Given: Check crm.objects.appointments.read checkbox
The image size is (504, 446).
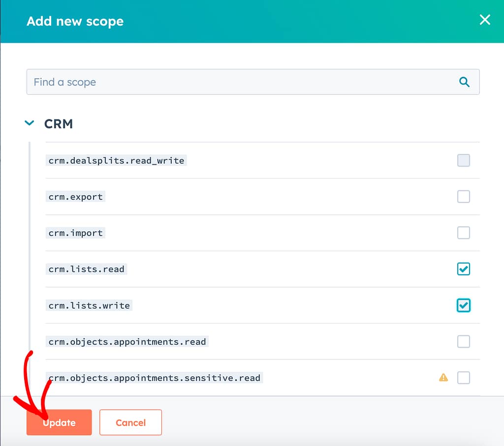Looking at the screenshot, I should pyautogui.click(x=464, y=342).
